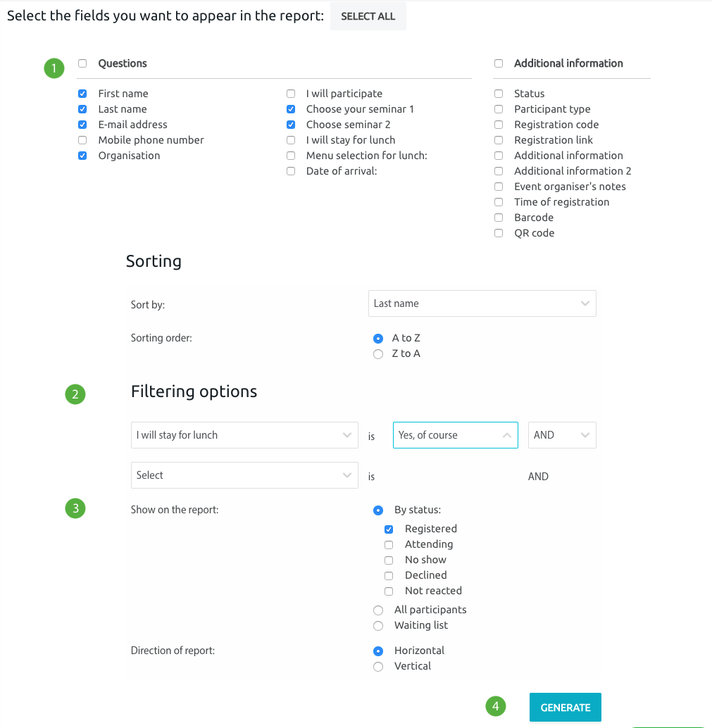Select the All participants option
Image resolution: width=712 pixels, height=728 pixels.
click(x=378, y=610)
